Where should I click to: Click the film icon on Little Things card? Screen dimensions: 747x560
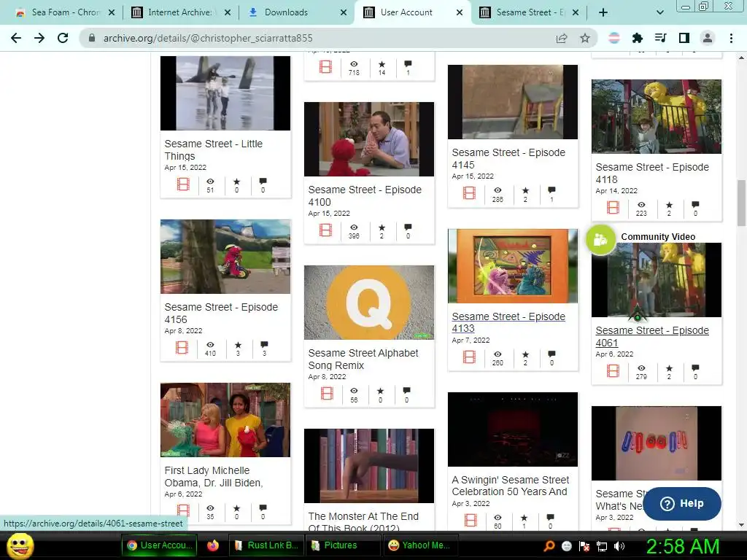(183, 184)
